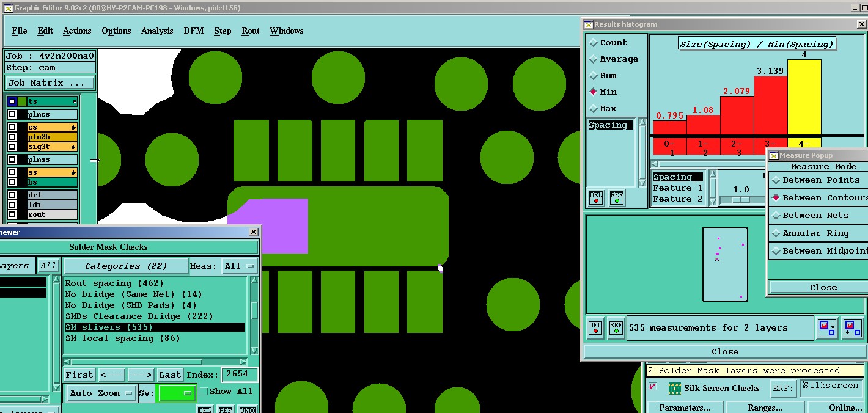Click the 0-1 histogram range bin
Image resolution: width=868 pixels, height=413 pixels.
pyautogui.click(x=669, y=147)
